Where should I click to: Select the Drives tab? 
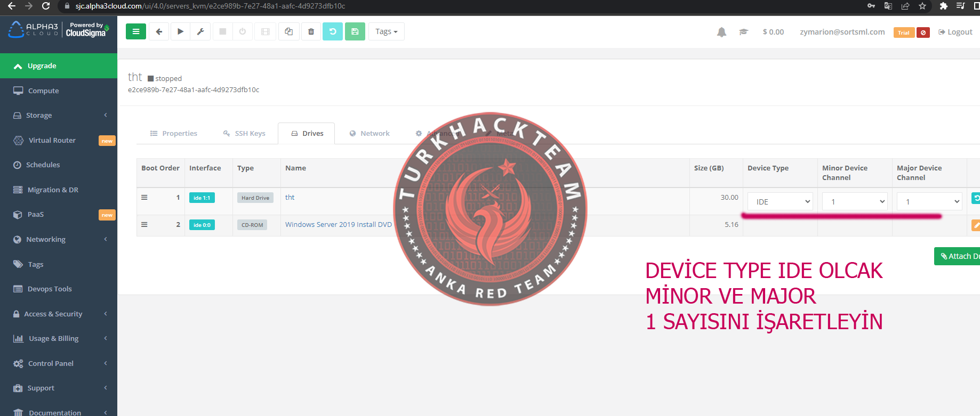click(x=307, y=133)
